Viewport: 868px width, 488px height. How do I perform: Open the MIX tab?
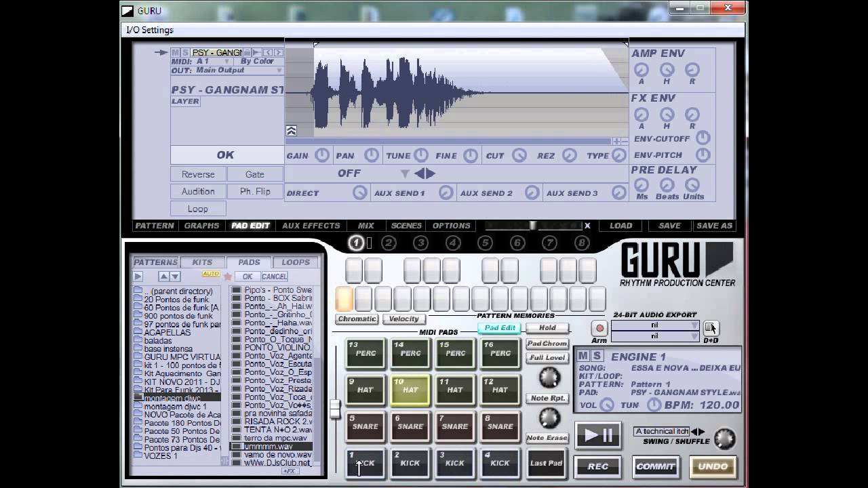pyautogui.click(x=366, y=226)
